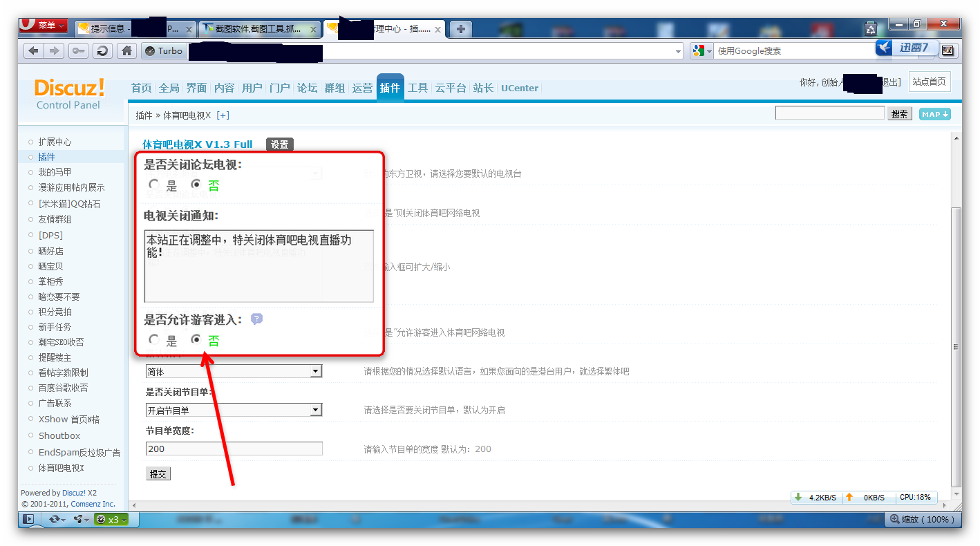
Task: Click the picture icon beside search bar
Action: 948,50
